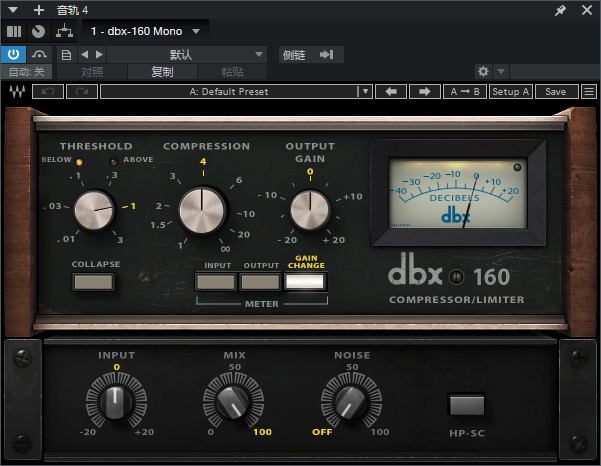
Task: Click the Threshold knob
Action: [94, 210]
